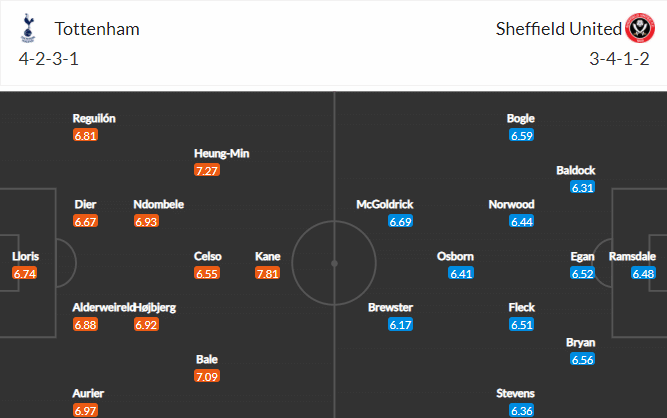Viewport: 667px width, 418px height.
Task: Click Stevens' 6.36 rating badge
Action: coord(522,410)
